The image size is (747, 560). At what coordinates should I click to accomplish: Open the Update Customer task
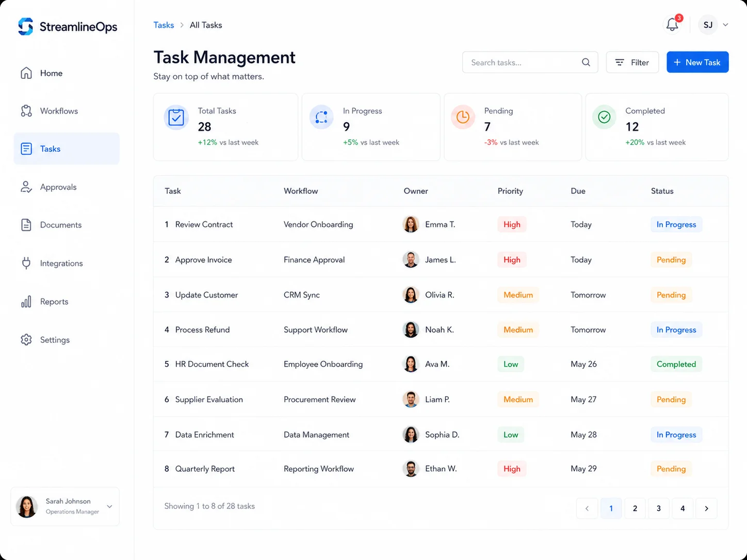click(206, 295)
